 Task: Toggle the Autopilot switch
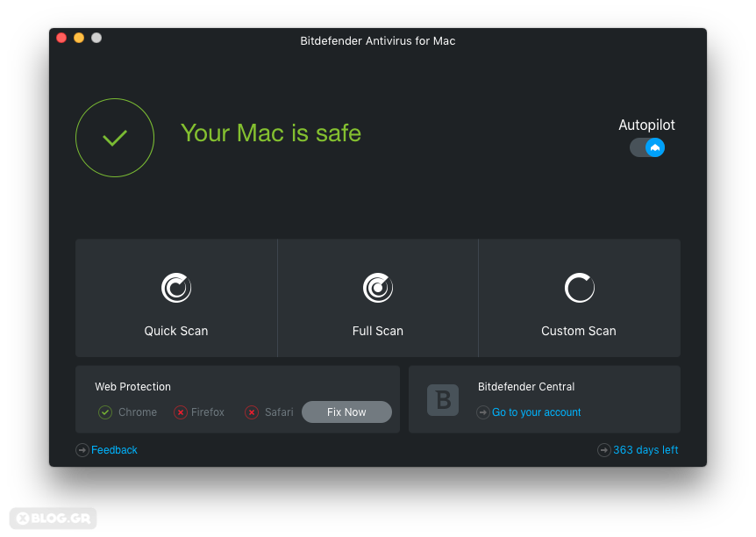coord(647,147)
